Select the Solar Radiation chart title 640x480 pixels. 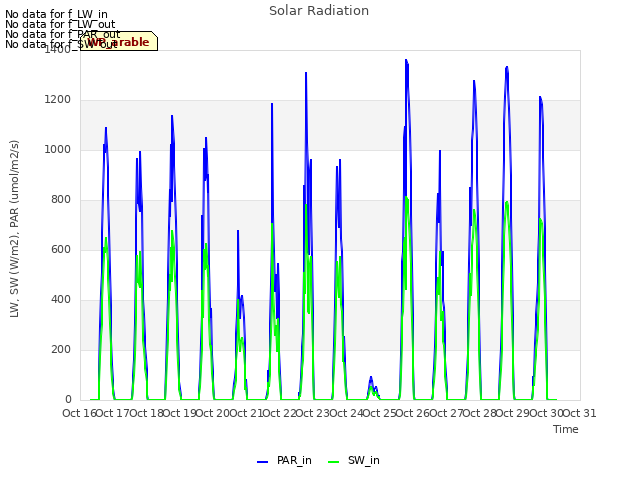click(x=319, y=11)
